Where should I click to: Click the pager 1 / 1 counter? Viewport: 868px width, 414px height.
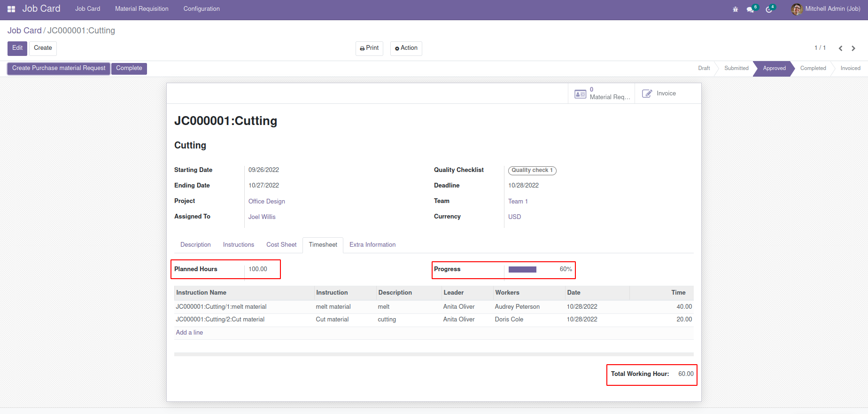coord(820,48)
